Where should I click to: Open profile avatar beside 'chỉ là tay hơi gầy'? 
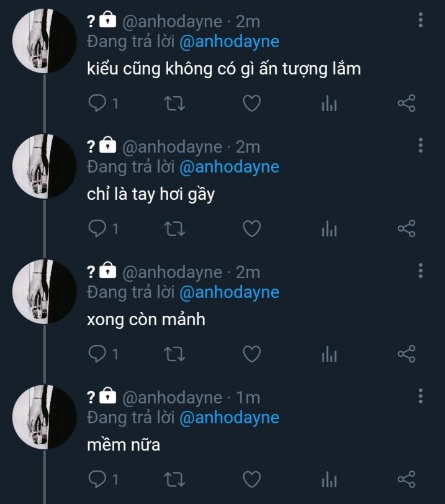45,166
